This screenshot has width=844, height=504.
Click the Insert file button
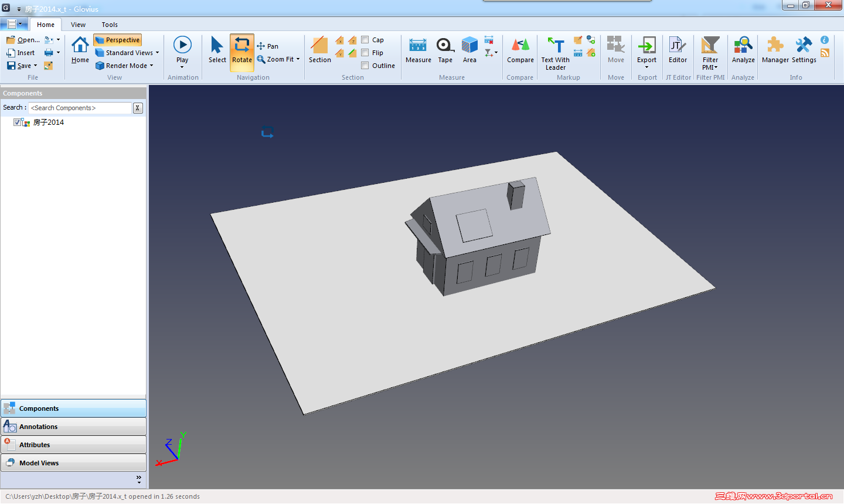(21, 53)
